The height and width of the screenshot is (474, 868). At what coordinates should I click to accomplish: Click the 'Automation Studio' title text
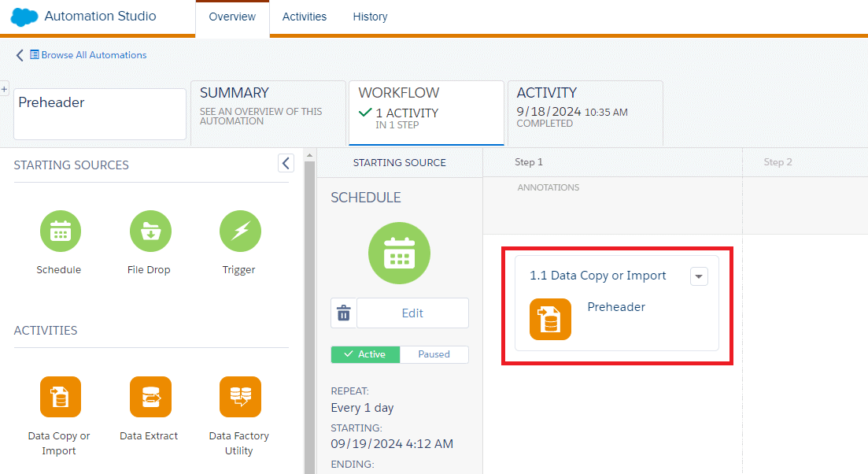[100, 16]
